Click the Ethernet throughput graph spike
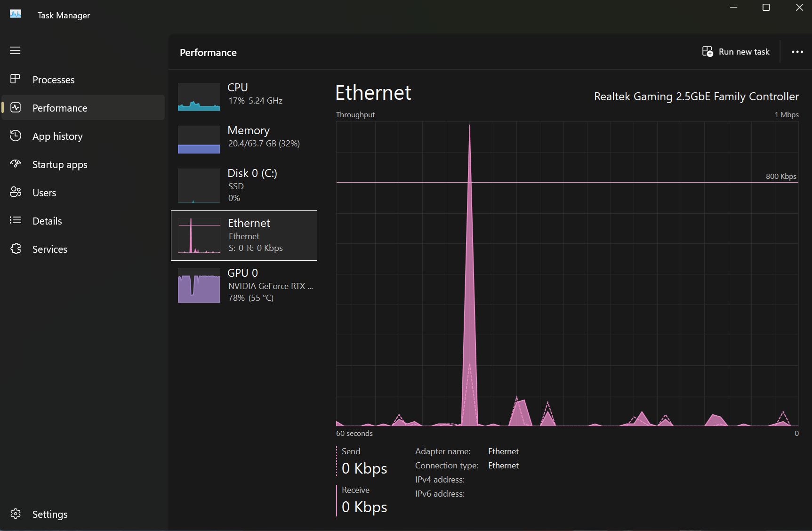The image size is (812, 531). (469, 282)
